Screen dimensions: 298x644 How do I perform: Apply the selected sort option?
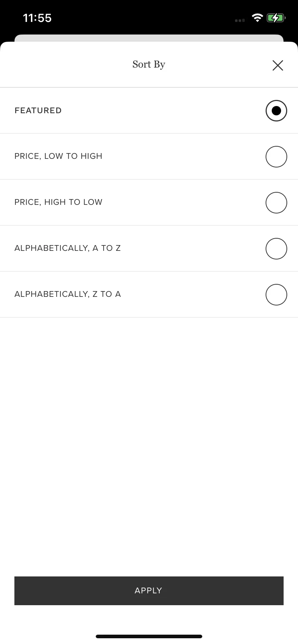point(149,591)
